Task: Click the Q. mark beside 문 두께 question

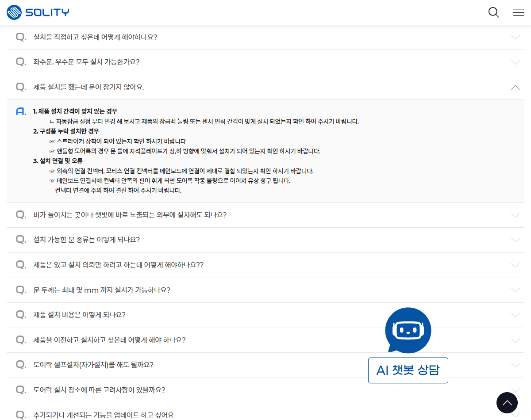Action: (21, 290)
